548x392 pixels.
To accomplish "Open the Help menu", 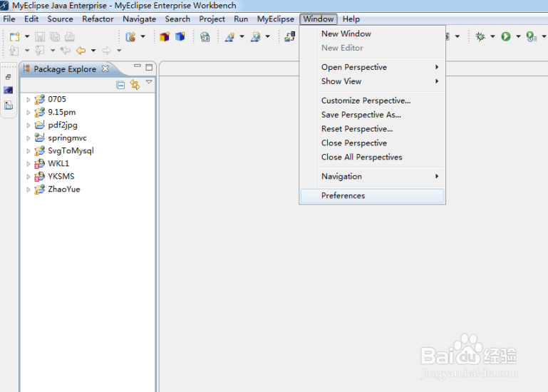I will (x=351, y=19).
